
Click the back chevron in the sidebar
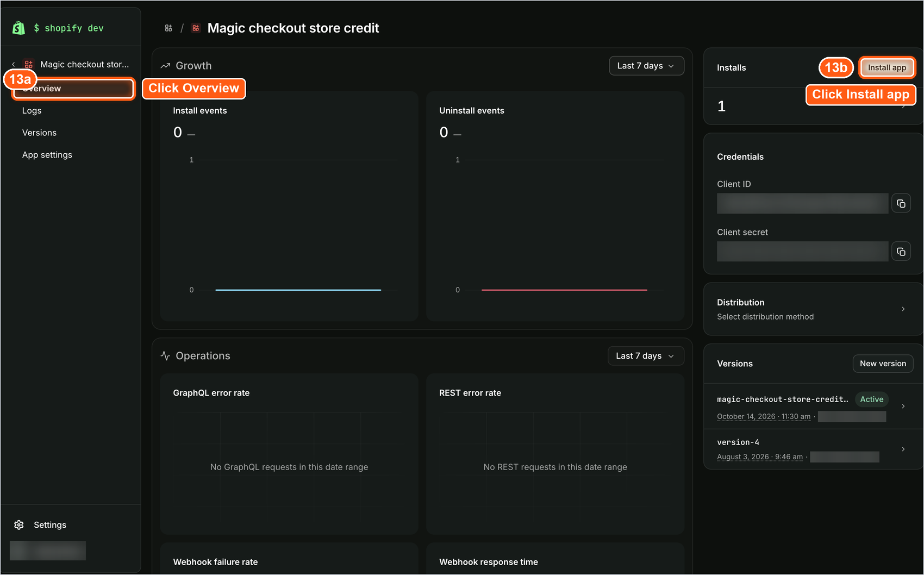click(14, 65)
